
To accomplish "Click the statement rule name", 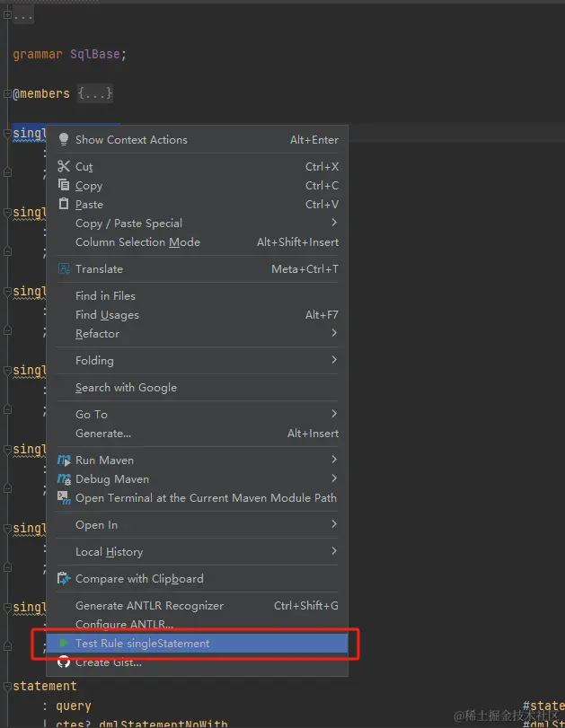I will tap(45, 686).
